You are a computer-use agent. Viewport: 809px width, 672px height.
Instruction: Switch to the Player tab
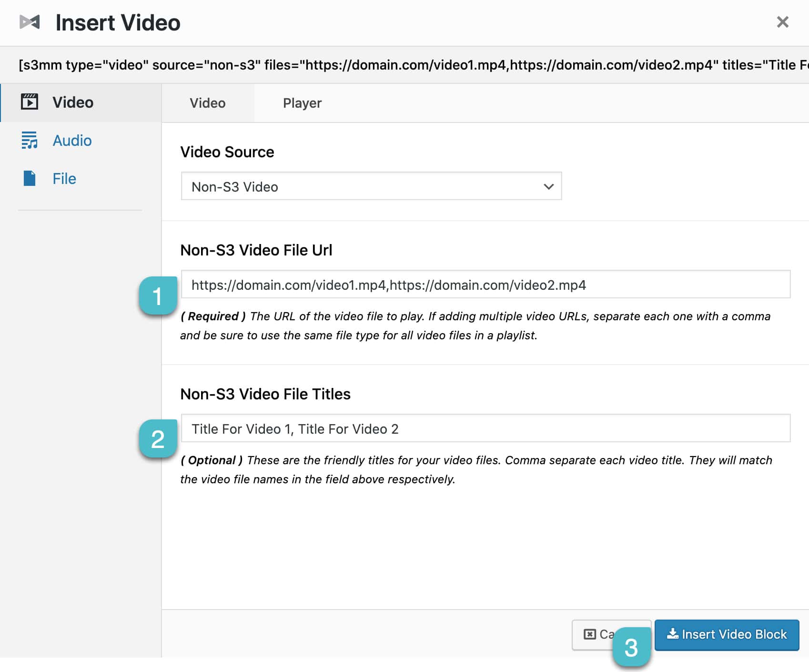click(302, 103)
